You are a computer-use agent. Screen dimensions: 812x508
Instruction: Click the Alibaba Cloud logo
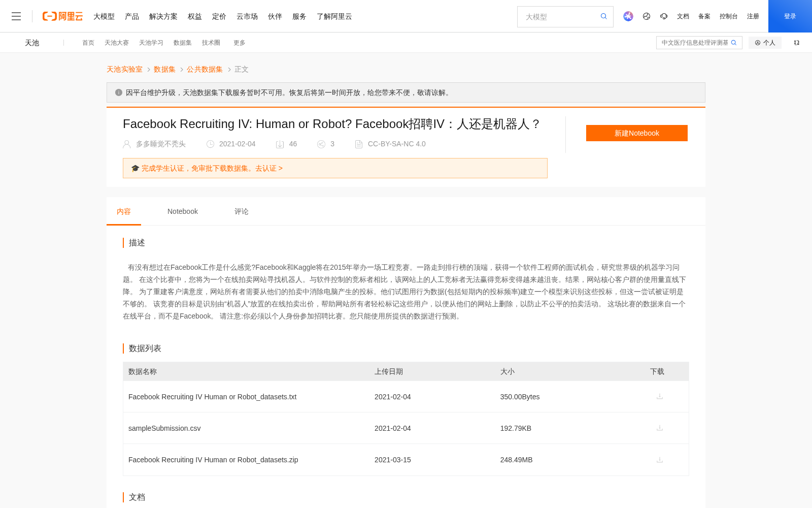62,16
